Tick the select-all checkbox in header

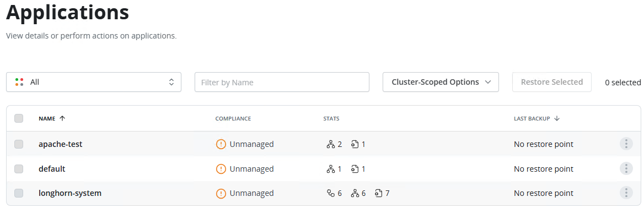click(x=19, y=118)
